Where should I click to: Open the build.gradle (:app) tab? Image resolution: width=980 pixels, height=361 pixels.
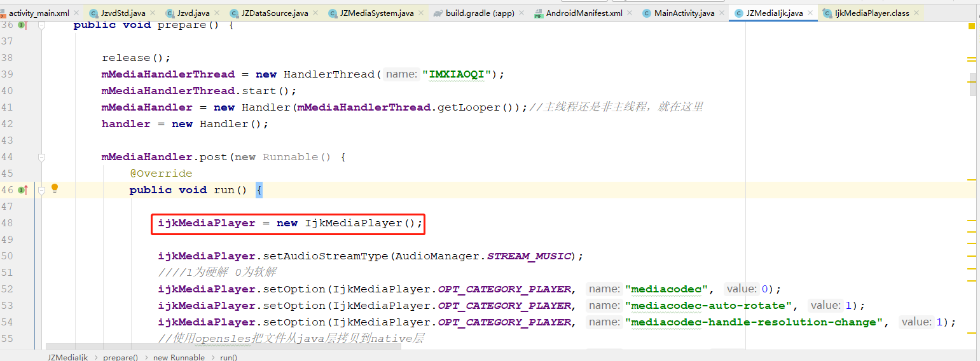[x=480, y=13]
